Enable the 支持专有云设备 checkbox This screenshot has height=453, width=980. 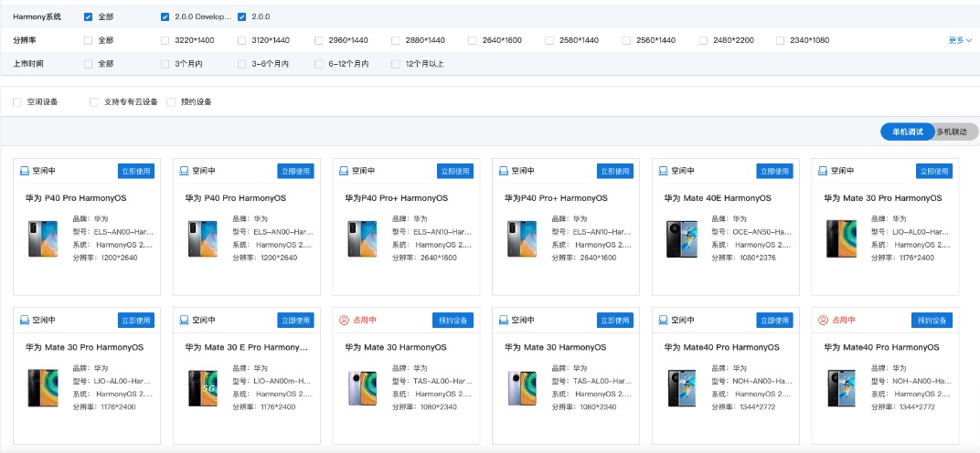(x=94, y=102)
